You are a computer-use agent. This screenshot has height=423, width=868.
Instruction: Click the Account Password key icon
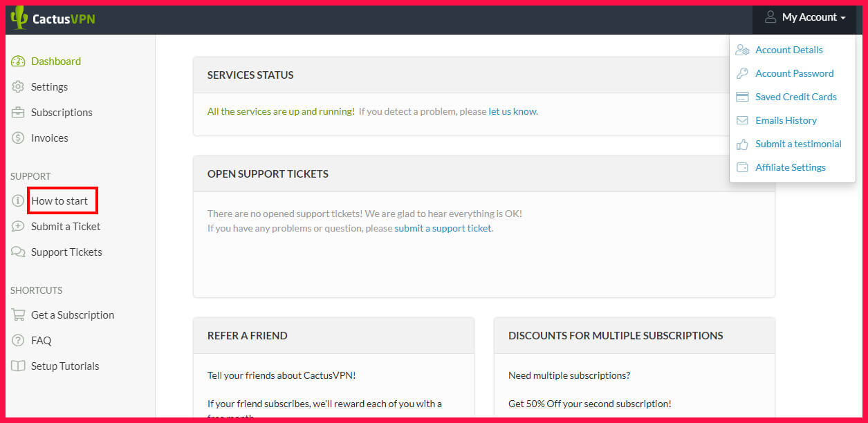[x=742, y=73]
